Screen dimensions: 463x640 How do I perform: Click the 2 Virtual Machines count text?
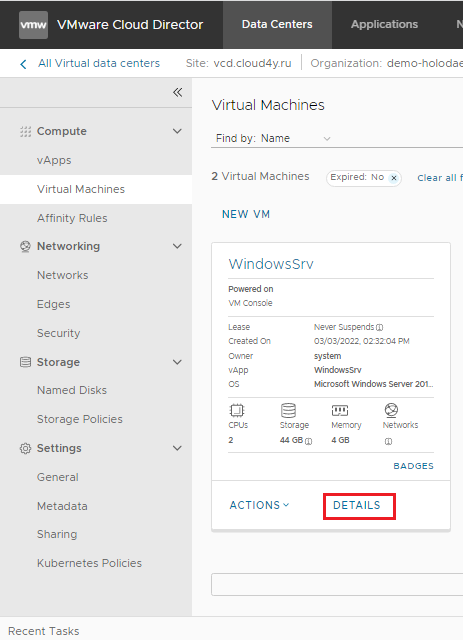(x=260, y=177)
